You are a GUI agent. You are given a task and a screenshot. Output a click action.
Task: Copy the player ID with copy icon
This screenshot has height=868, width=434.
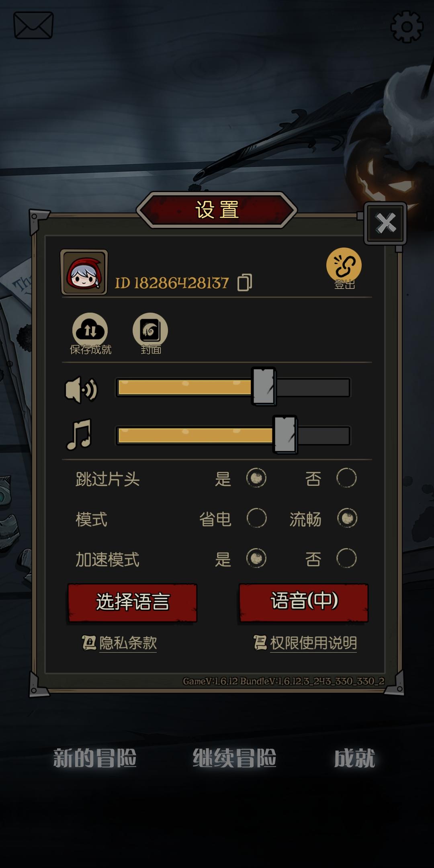(245, 283)
